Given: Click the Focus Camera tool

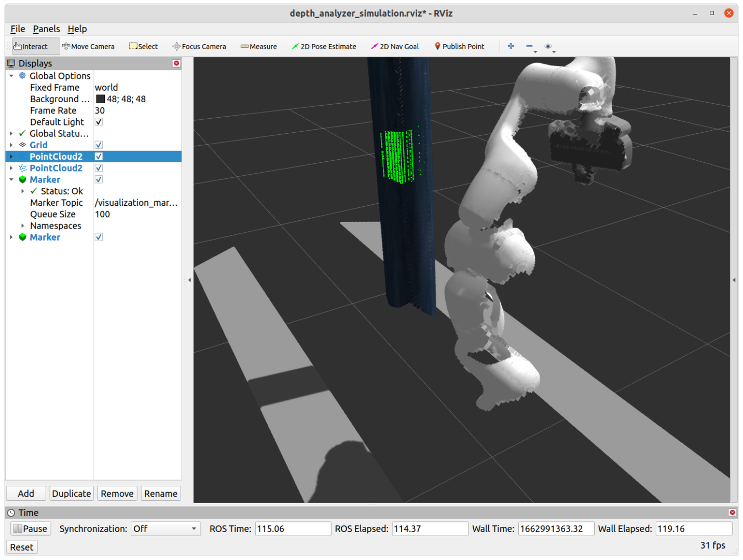Looking at the screenshot, I should point(199,46).
